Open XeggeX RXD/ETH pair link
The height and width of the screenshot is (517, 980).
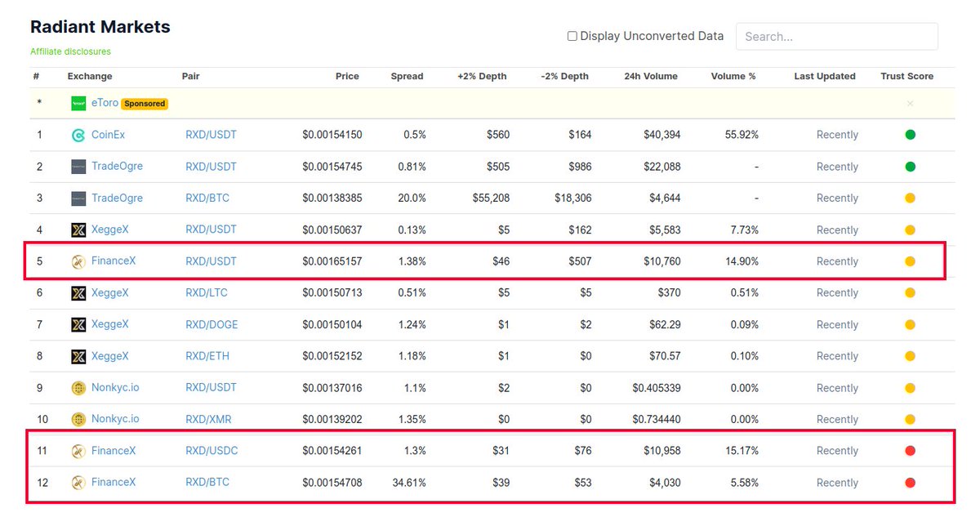click(207, 356)
